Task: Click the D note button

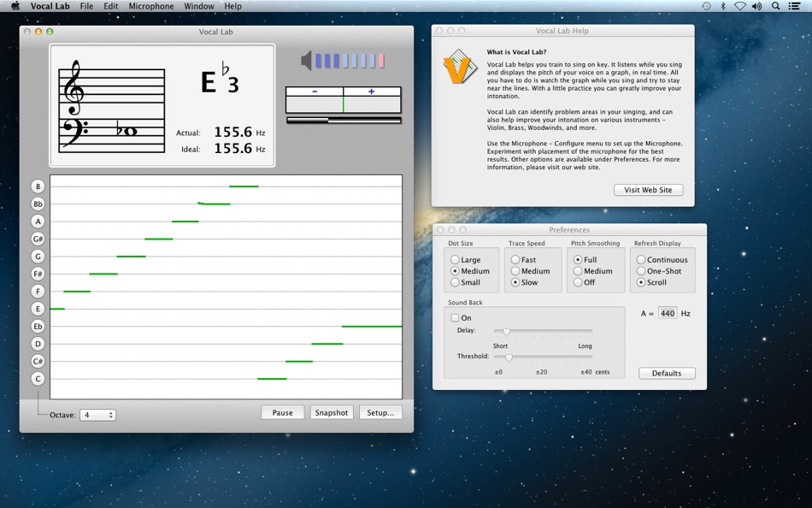Action: 38,344
